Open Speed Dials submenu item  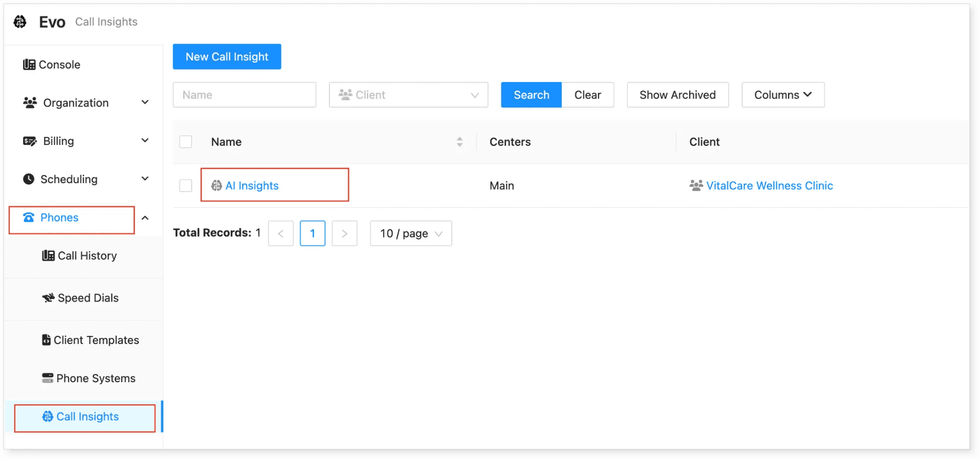(81, 298)
